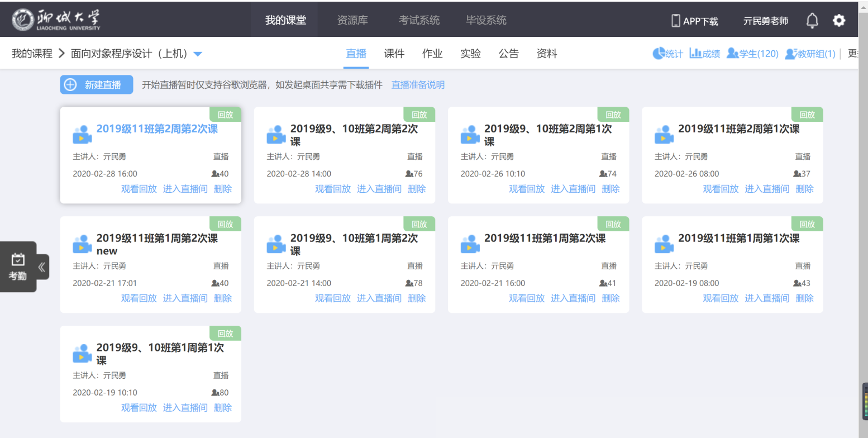Click the vertical scrollbar on the right
Image resolution: width=868 pixels, height=438 pixels.
(x=863, y=223)
